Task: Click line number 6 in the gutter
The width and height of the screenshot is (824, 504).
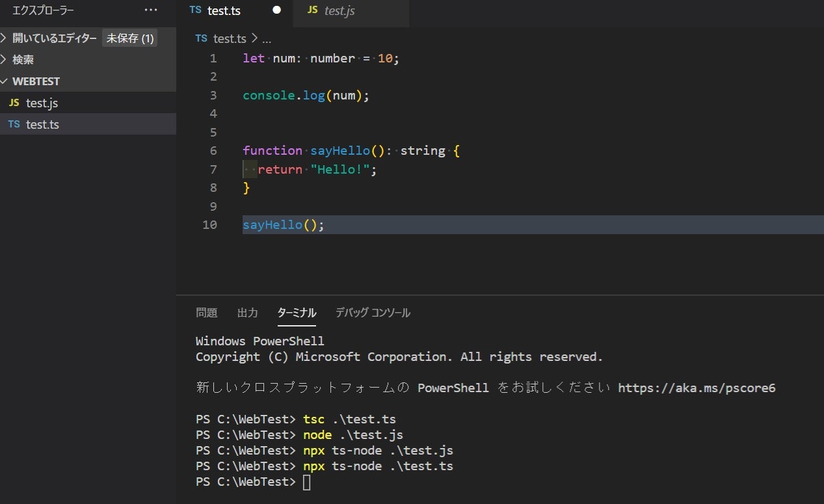Action: pos(213,151)
